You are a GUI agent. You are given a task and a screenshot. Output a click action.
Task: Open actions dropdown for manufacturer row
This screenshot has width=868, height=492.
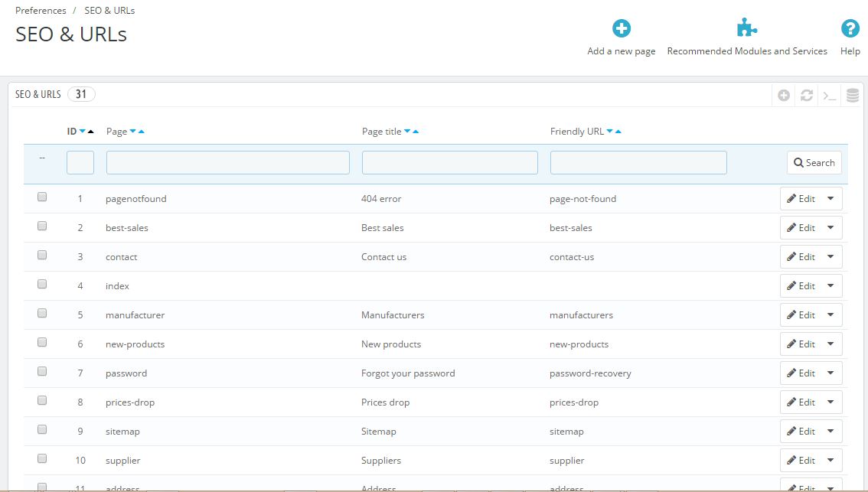831,315
